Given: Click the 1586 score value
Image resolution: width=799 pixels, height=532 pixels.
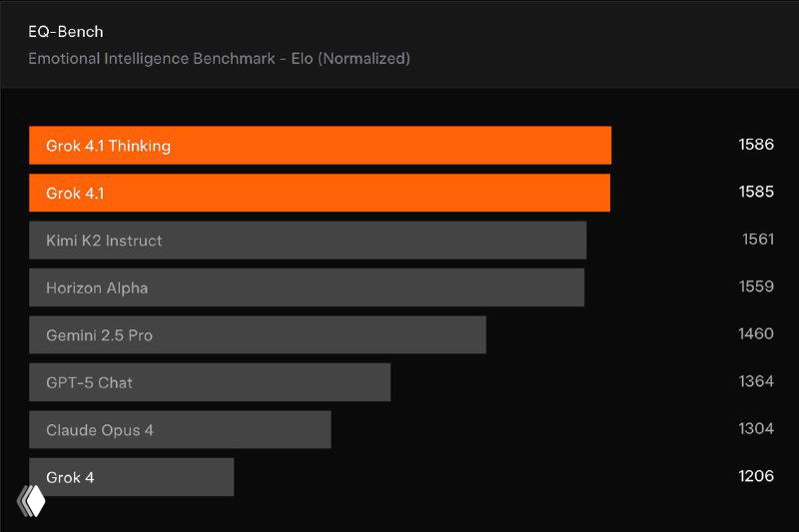Looking at the screenshot, I should [756, 145].
